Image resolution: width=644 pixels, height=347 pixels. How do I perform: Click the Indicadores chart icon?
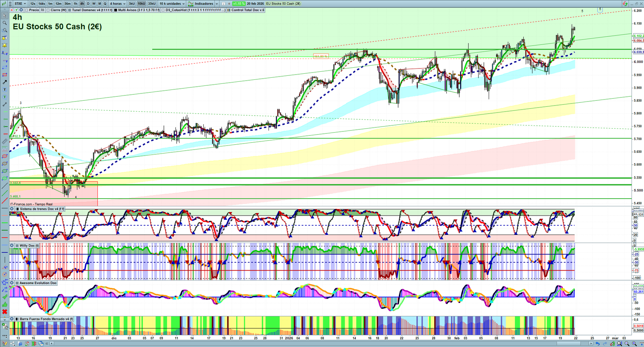click(191, 4)
